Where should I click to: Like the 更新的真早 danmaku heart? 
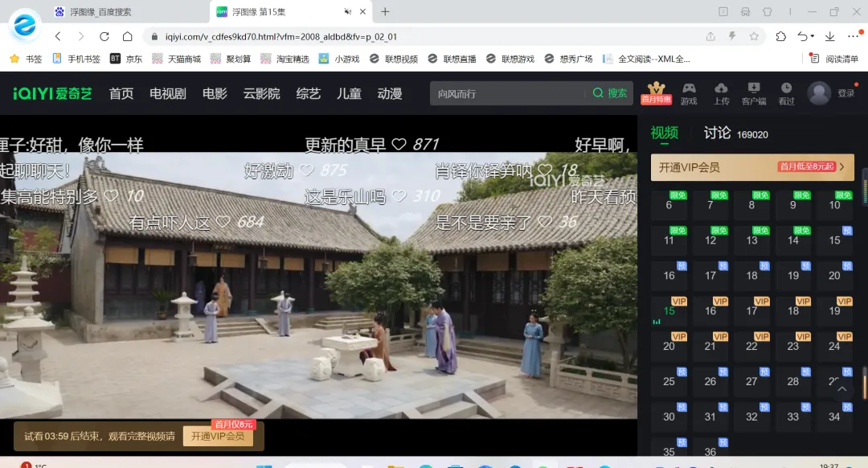399,145
